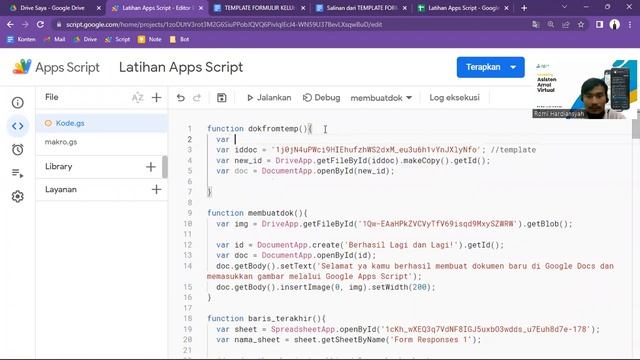
Task: Click the Latihan Apps Script project title
Action: tap(181, 67)
